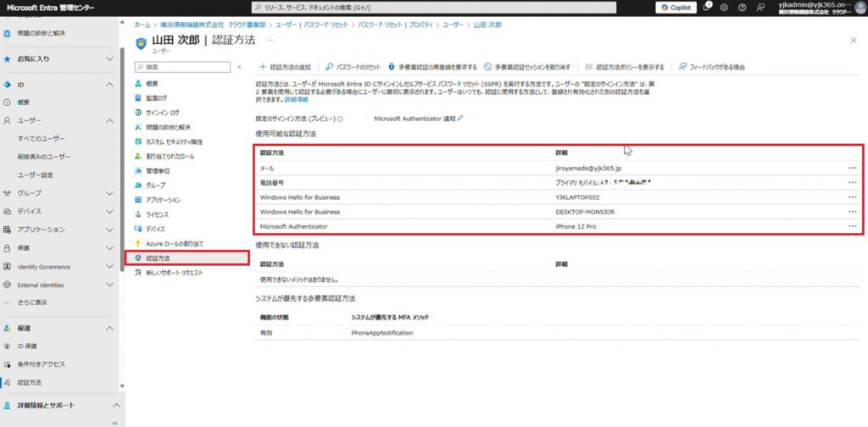The image size is (868, 427).
Task: Open ライセンス page
Action: (x=157, y=214)
